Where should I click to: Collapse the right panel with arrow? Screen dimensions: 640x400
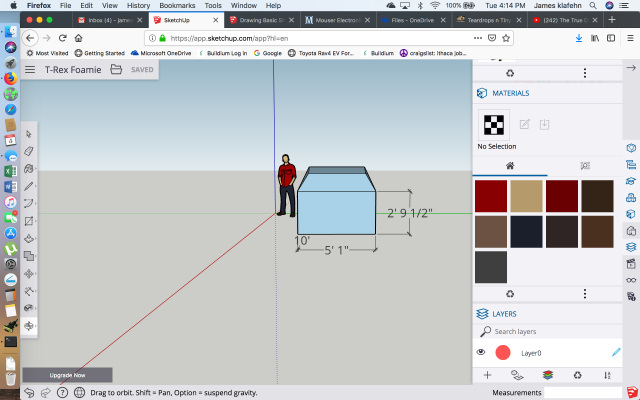(631, 68)
